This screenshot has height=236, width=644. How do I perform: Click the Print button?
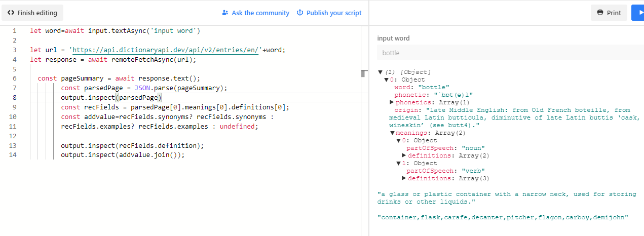pyautogui.click(x=609, y=13)
